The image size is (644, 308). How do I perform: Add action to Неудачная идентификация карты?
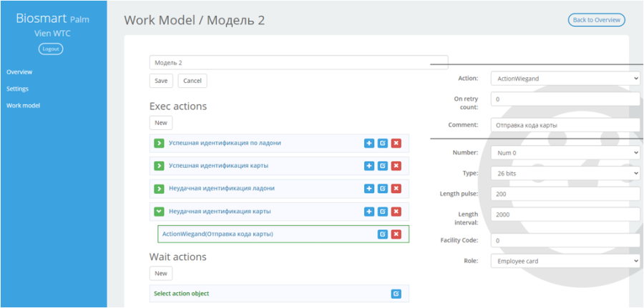click(369, 212)
